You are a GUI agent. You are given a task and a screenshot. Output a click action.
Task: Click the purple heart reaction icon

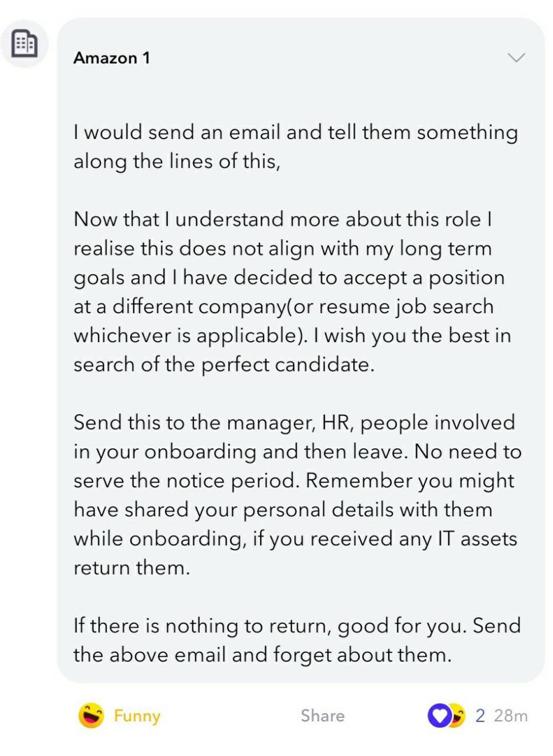(439, 716)
